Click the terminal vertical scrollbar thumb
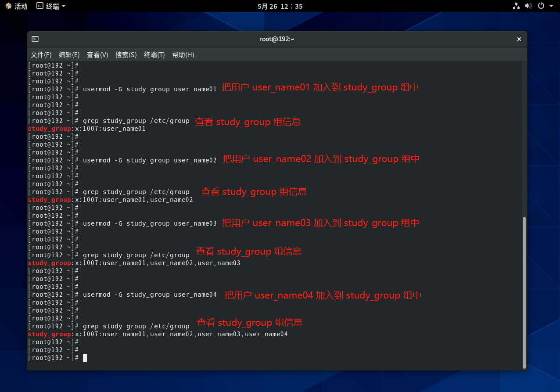560x392 pixels. (524, 292)
